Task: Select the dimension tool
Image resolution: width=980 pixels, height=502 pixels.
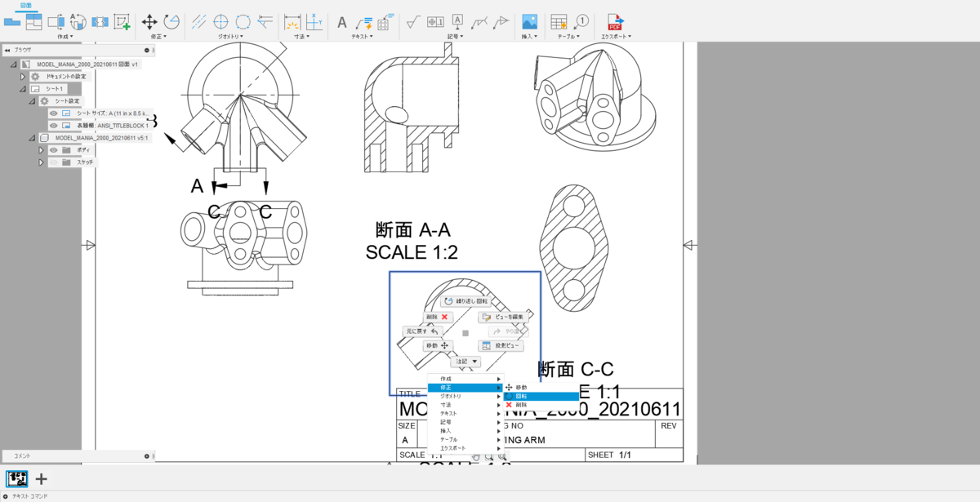Action: (294, 21)
